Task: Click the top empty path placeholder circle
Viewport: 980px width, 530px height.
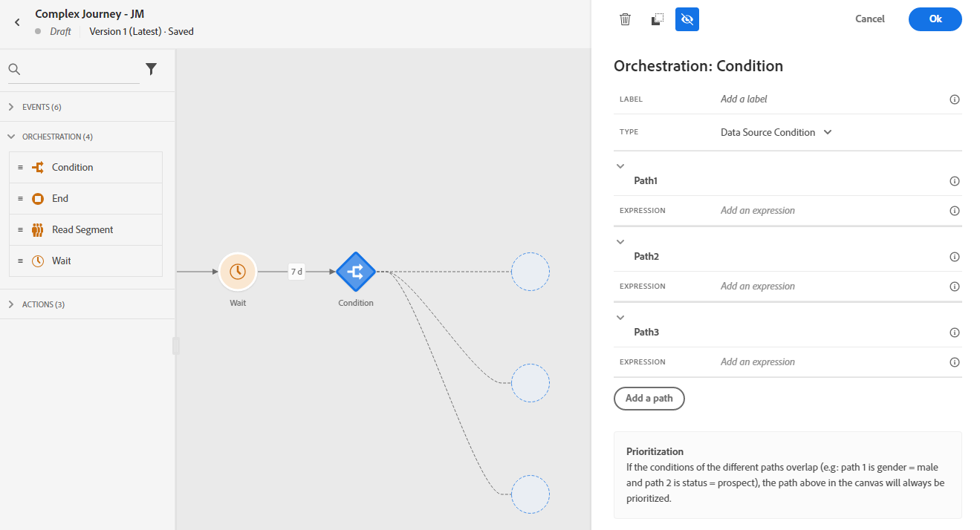Action: 530,272
